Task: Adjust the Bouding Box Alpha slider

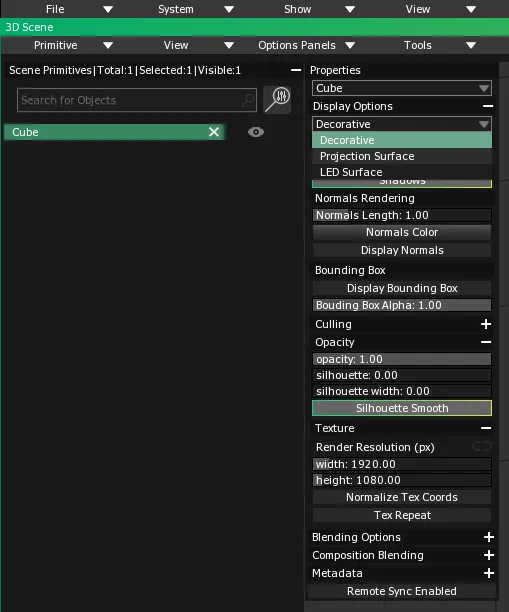Action: tap(402, 305)
